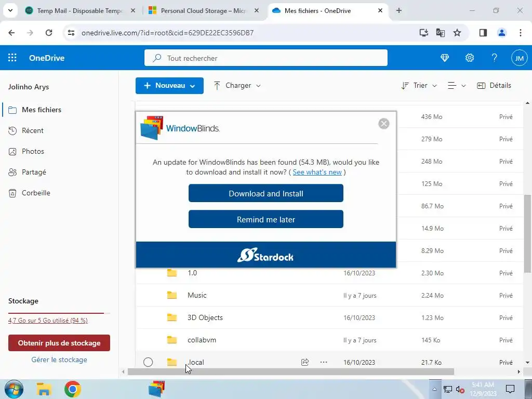Open Windows Start button
The height and width of the screenshot is (399, 532).
[14, 389]
